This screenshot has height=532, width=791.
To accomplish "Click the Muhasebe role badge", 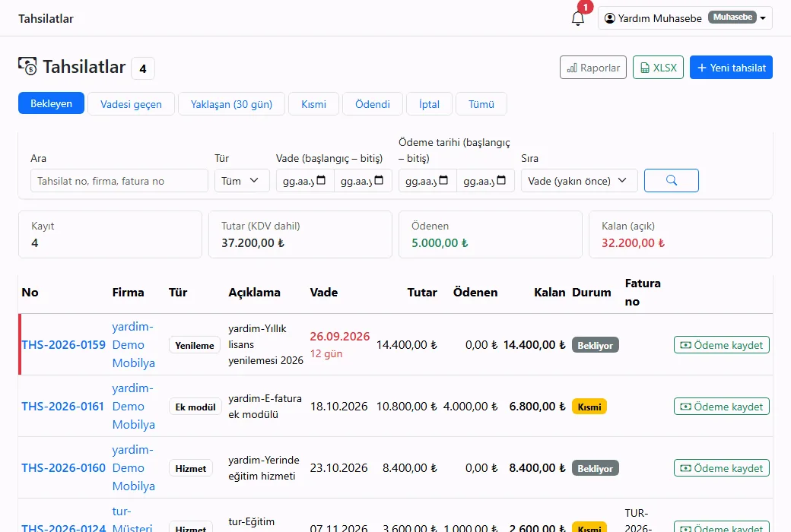I will coord(732,17).
